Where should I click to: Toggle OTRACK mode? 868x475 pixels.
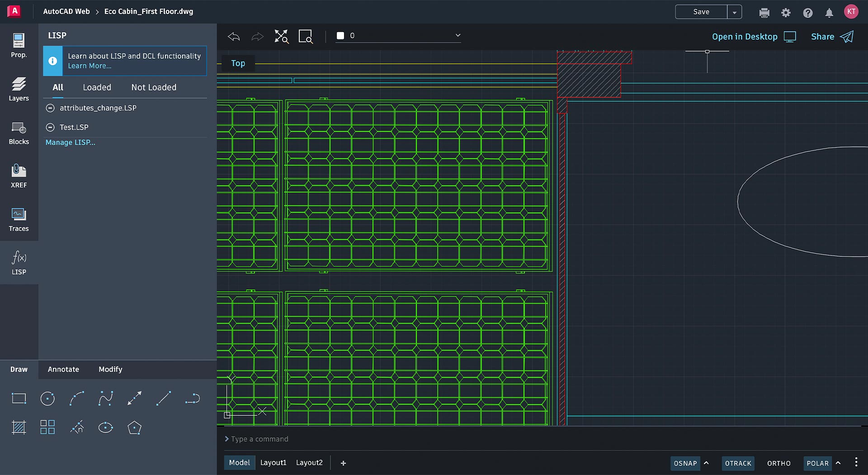click(738, 463)
